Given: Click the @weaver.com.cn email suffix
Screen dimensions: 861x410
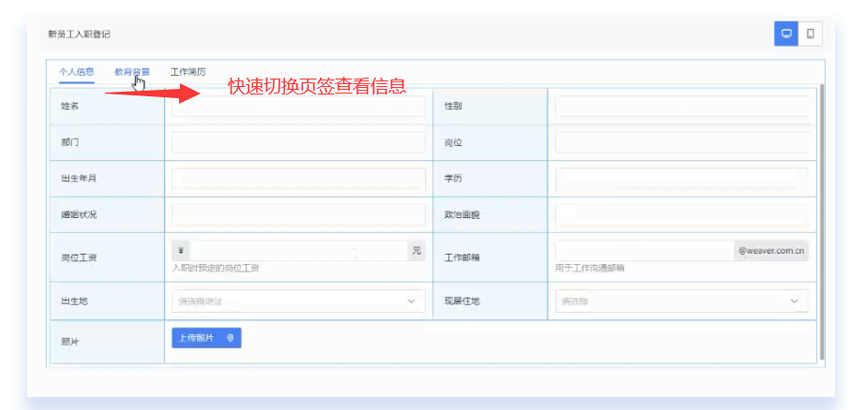Looking at the screenshot, I should 772,251.
